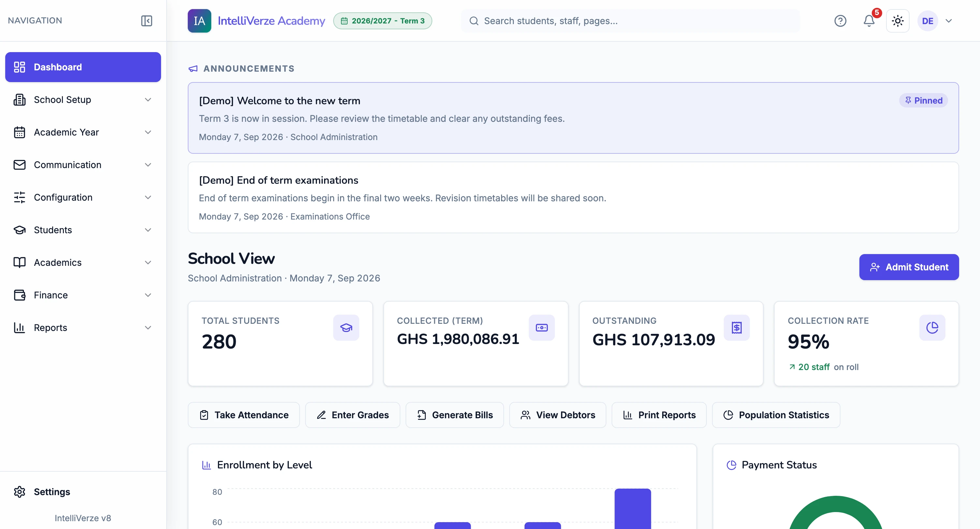Screen dimensions: 980x529
Task: Click the Collected (Term) banknote icon
Action: (x=542, y=328)
